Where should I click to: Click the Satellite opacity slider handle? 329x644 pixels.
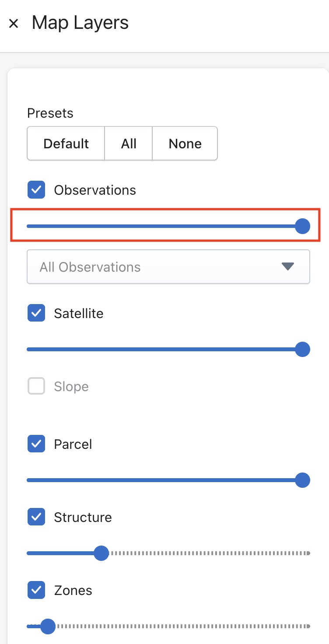point(302,350)
